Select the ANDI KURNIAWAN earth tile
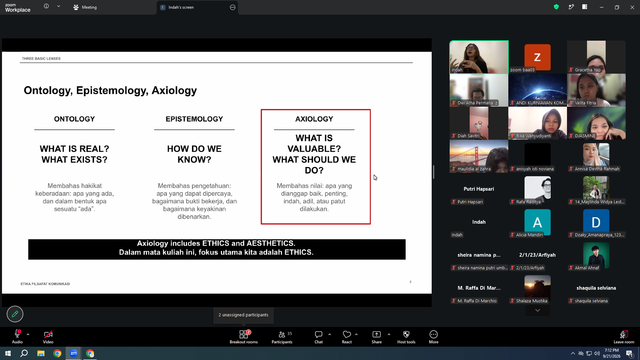The image size is (640, 360). 537,90
